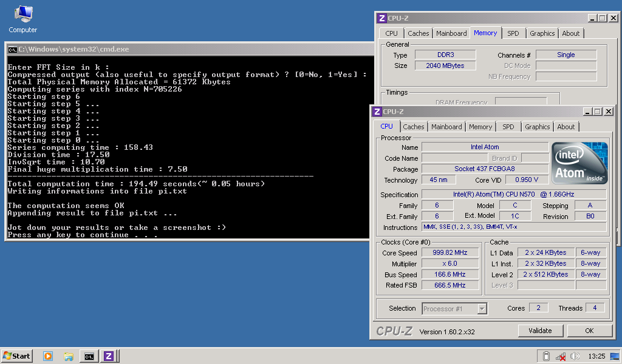Click the cmd.exe title bar icon
This screenshot has height=364, width=622.
pyautogui.click(x=12, y=50)
